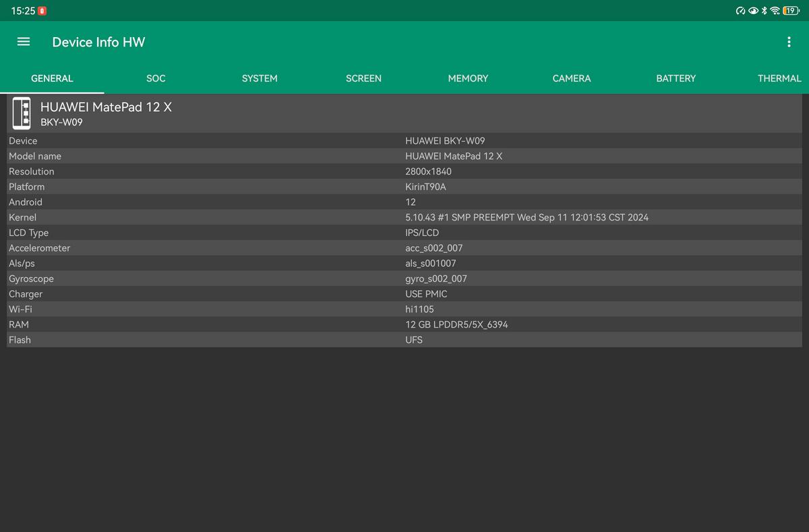
Task: Tap the Kernel version string 5.10.43
Action: [527, 217]
